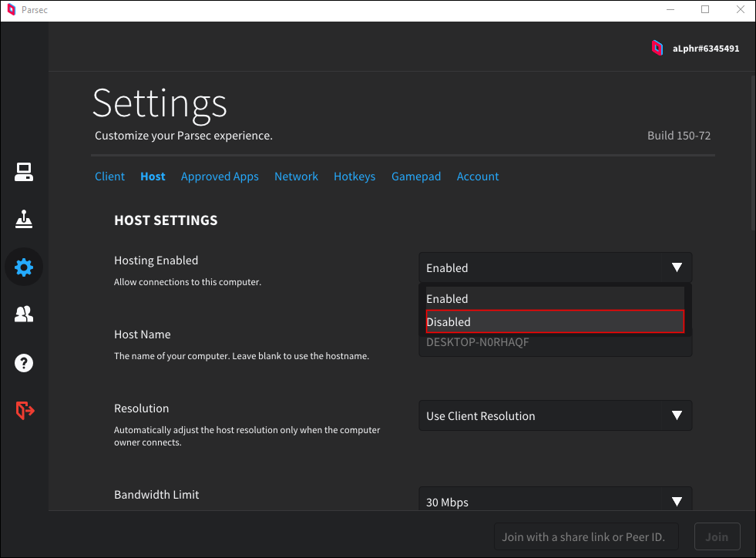Click the Parsec avatar logo beside username
Image resolution: width=756 pixels, height=558 pixels.
tap(657, 48)
